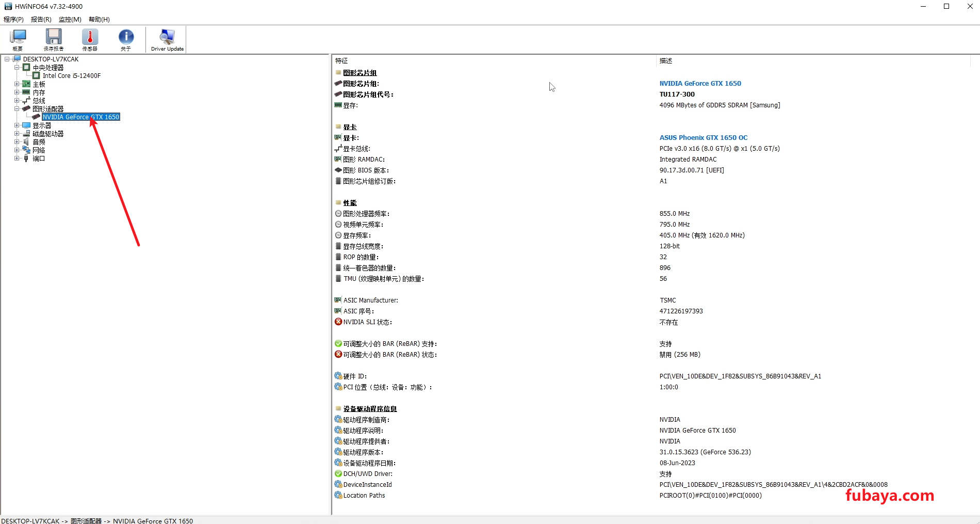Select the 4096 MBytes of GDDR5 SDRAM value
The height and width of the screenshot is (524, 980).
click(x=720, y=105)
